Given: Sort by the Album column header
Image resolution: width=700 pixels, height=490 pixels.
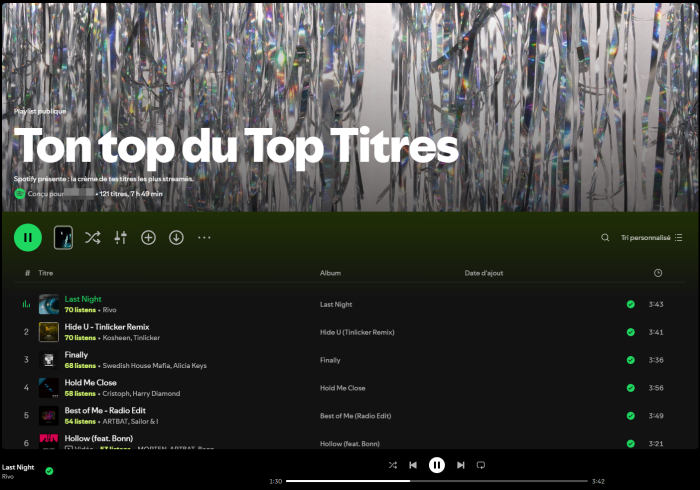Looking at the screenshot, I should [330, 273].
